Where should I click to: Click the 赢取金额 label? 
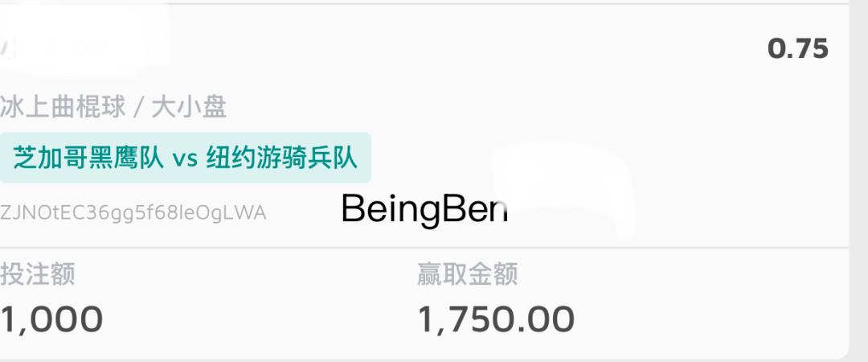click(467, 274)
